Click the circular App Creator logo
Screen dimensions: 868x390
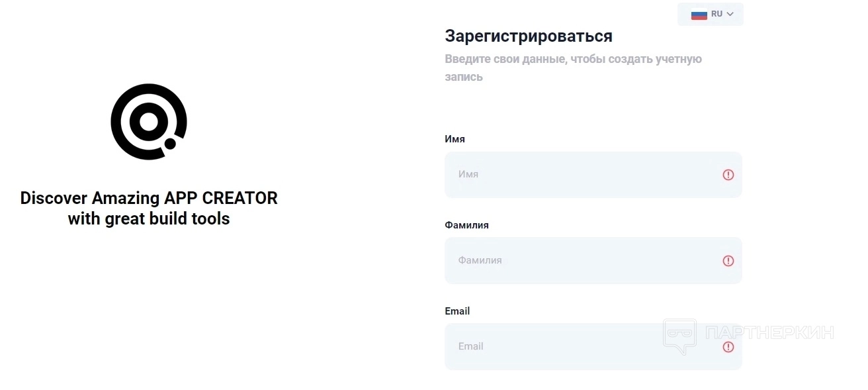click(149, 122)
